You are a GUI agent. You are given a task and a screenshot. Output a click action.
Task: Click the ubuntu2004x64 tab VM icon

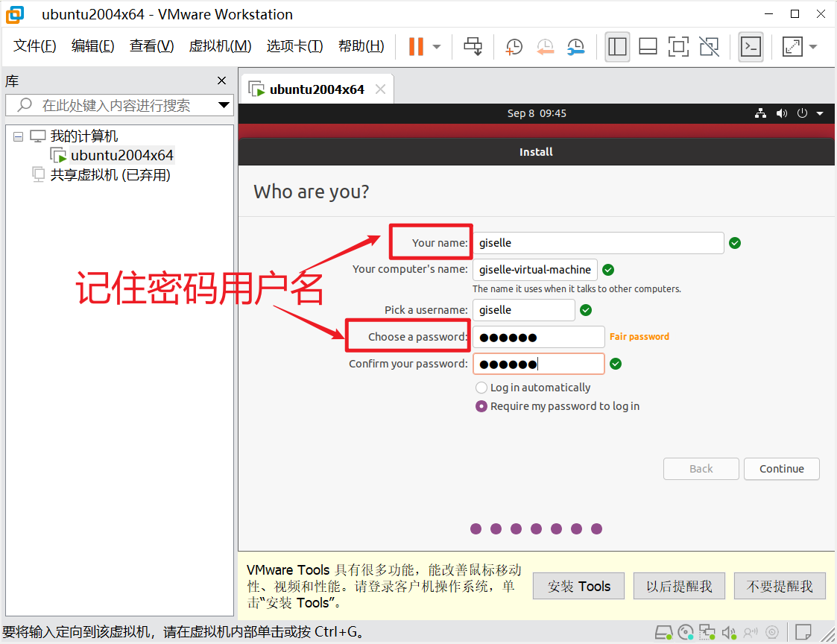coord(256,89)
